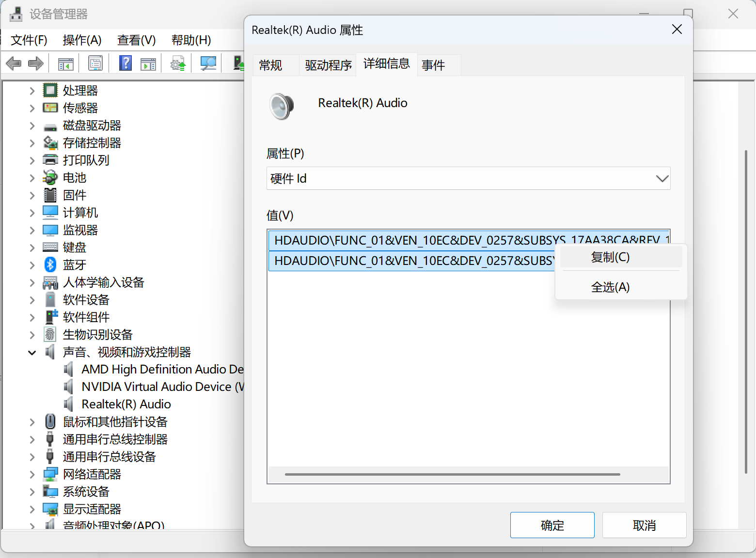This screenshot has height=558, width=756.
Task: Click the sensor category icon
Action: tap(50, 108)
